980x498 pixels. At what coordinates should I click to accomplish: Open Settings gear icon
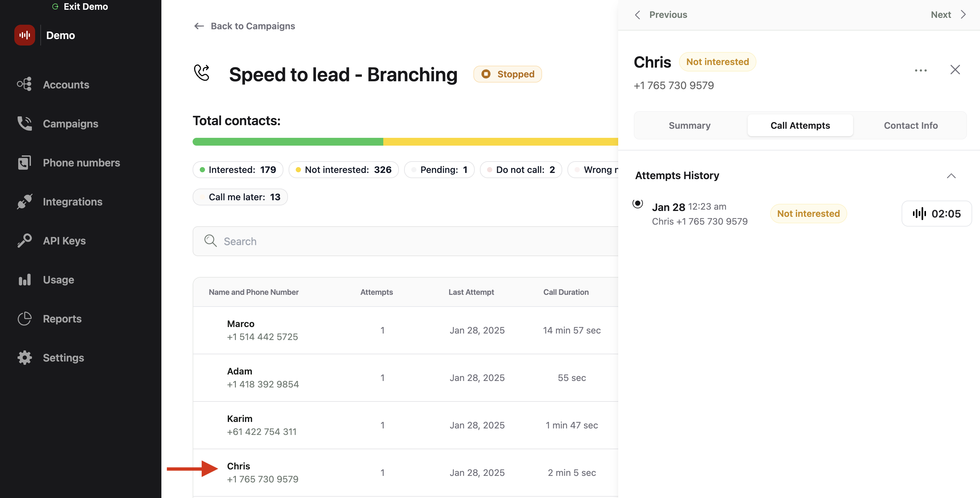[x=24, y=358]
